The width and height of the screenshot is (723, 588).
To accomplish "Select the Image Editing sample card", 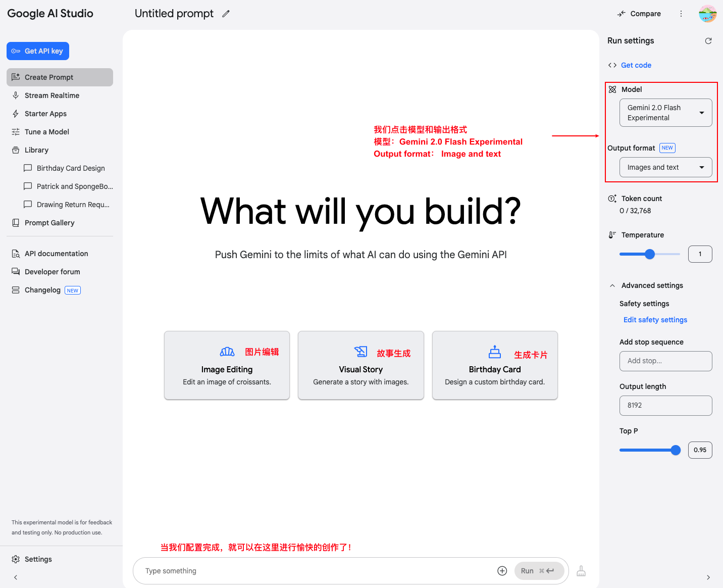I will [227, 365].
